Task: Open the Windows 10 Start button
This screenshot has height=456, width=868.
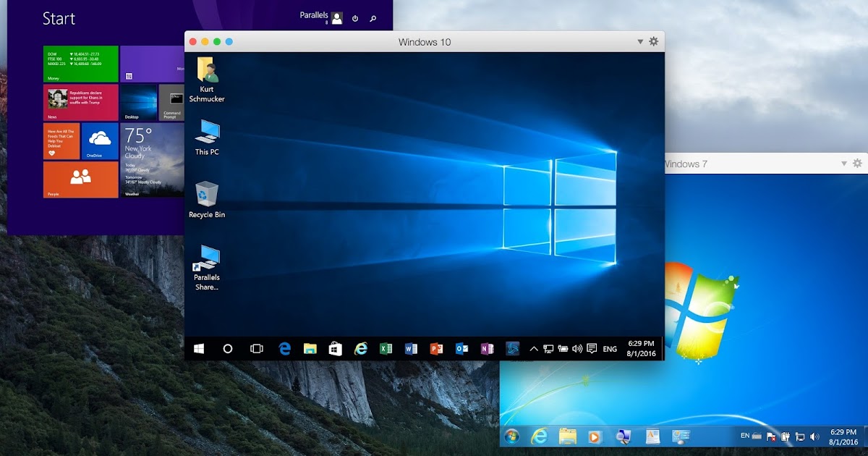Action: click(x=199, y=349)
